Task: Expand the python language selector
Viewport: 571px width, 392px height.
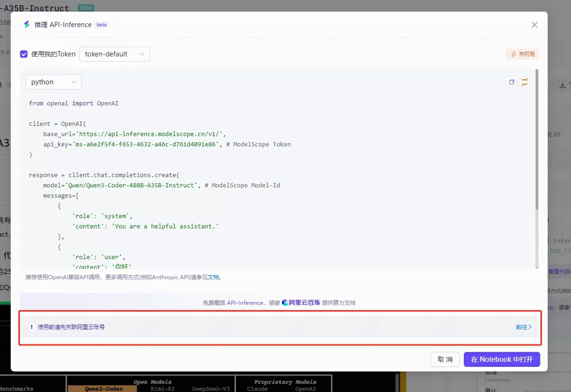Action: 54,82
